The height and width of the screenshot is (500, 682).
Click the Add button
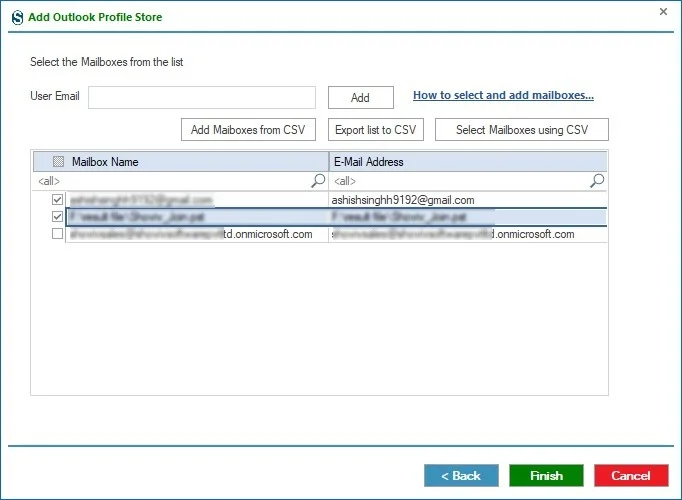tap(361, 97)
